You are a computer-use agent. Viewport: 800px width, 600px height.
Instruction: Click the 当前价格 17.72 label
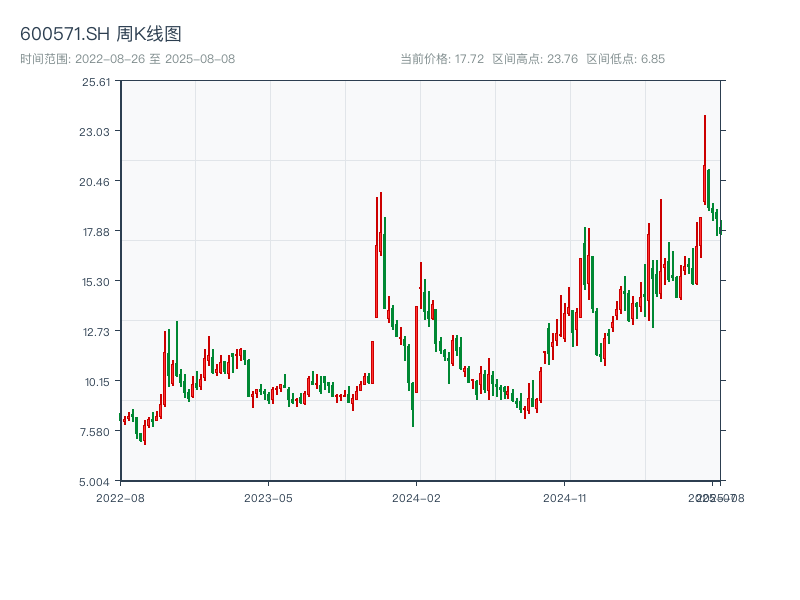(x=442, y=59)
